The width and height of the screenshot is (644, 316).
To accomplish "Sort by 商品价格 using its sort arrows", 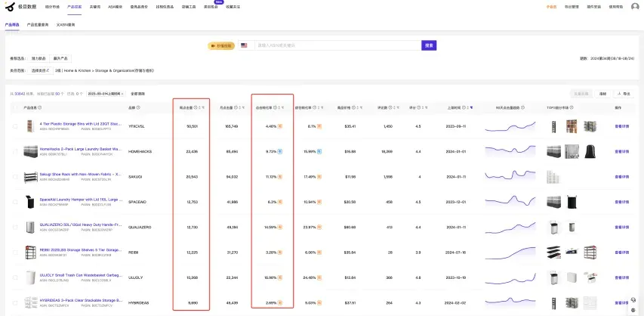I will [357, 108].
